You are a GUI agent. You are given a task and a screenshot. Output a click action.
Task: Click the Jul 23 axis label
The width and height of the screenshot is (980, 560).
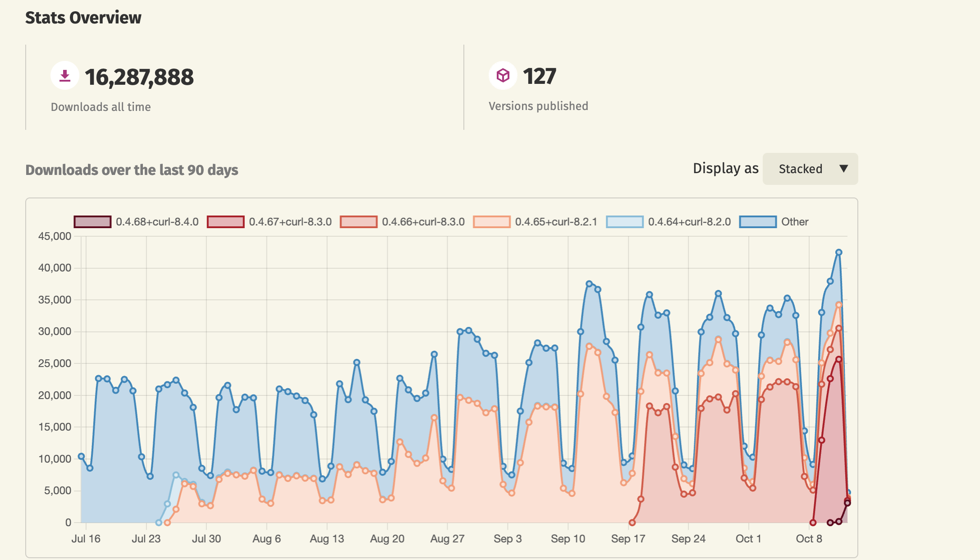click(146, 539)
